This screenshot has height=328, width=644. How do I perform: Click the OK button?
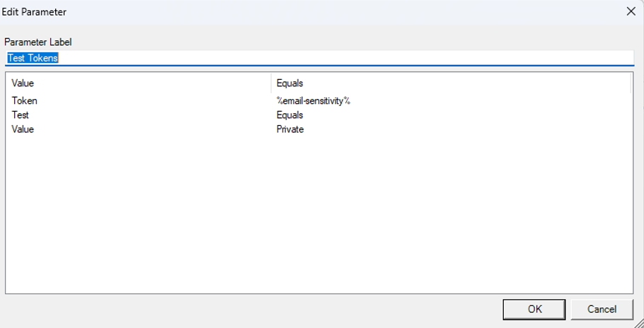tap(534, 309)
